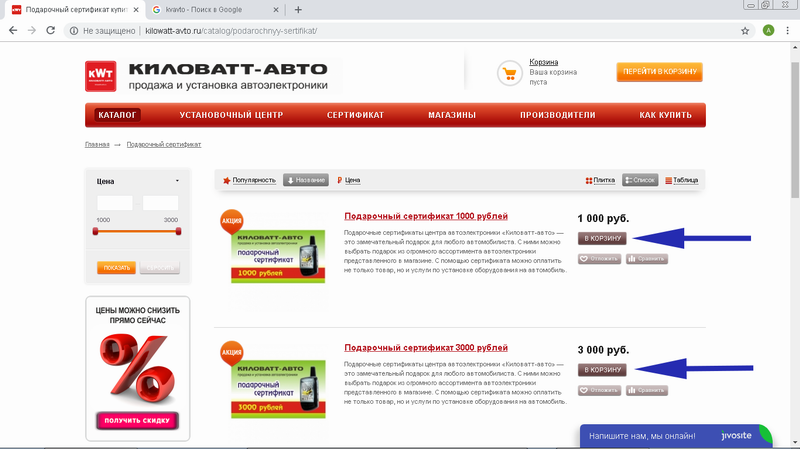Click the right price slider handle
Image resolution: width=800 pixels, height=449 pixels.
(178, 232)
